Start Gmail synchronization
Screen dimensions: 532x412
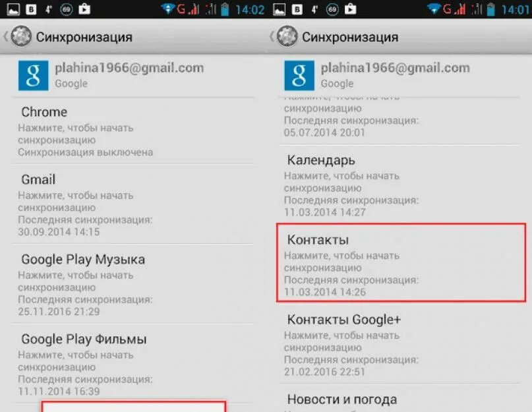click(133, 204)
